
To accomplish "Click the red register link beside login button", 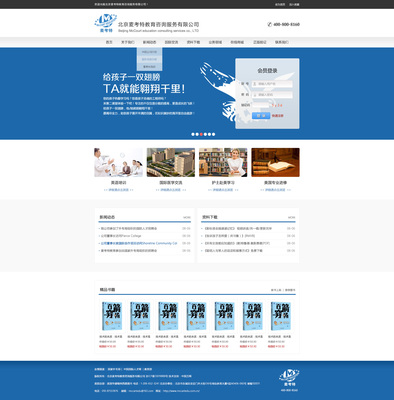I will [x=278, y=116].
